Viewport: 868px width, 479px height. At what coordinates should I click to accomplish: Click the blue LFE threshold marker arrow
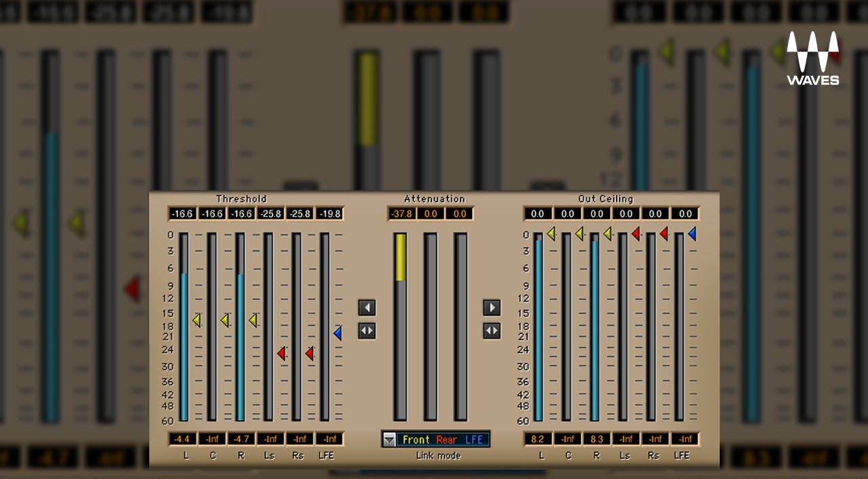[337, 333]
